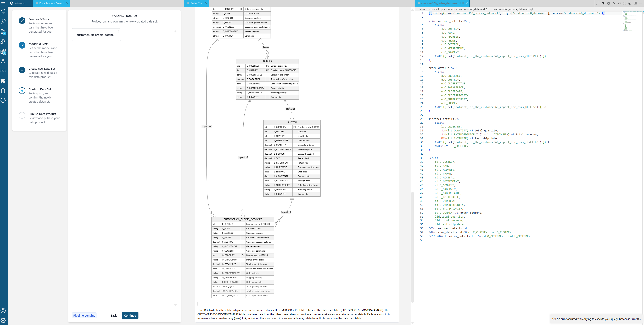This screenshot has width=644, height=325.
Task: Click the hammer build icon in editor toolbar
Action: 619,3
